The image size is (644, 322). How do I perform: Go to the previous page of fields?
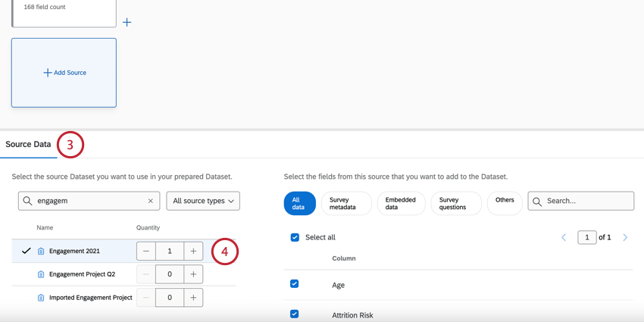[x=564, y=237]
